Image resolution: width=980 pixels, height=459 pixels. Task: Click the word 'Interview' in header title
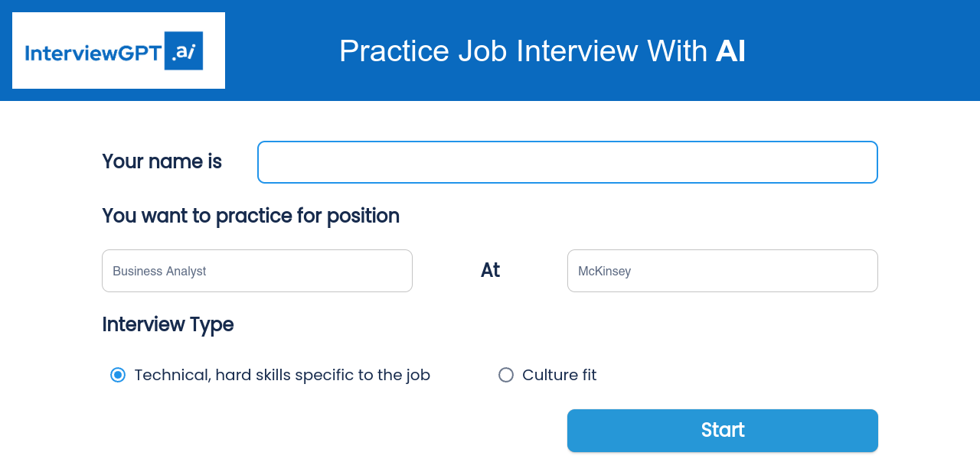(x=577, y=51)
